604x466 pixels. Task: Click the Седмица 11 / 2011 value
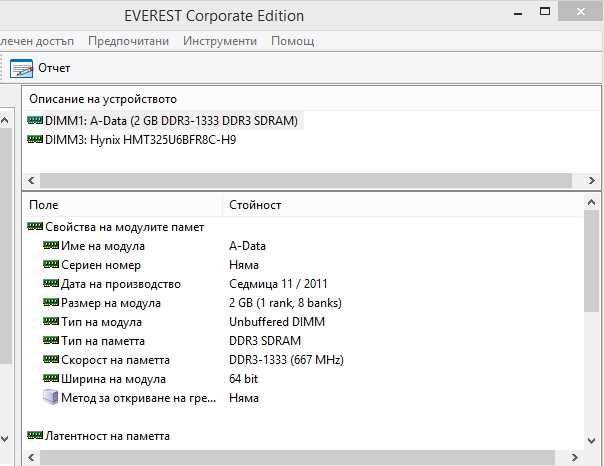(278, 284)
